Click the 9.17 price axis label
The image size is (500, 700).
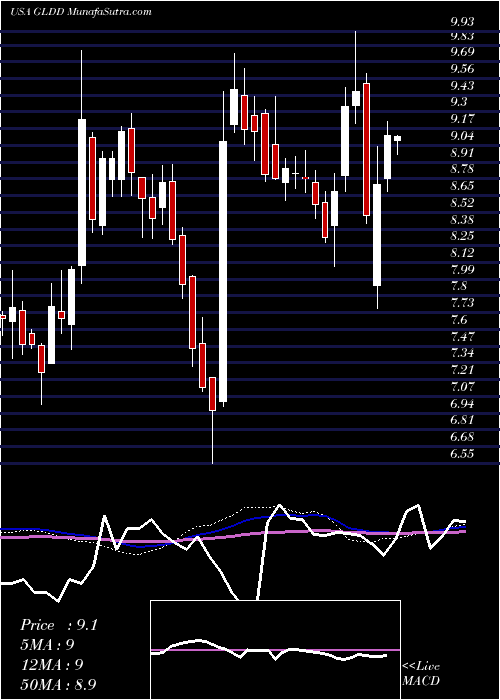462,118
